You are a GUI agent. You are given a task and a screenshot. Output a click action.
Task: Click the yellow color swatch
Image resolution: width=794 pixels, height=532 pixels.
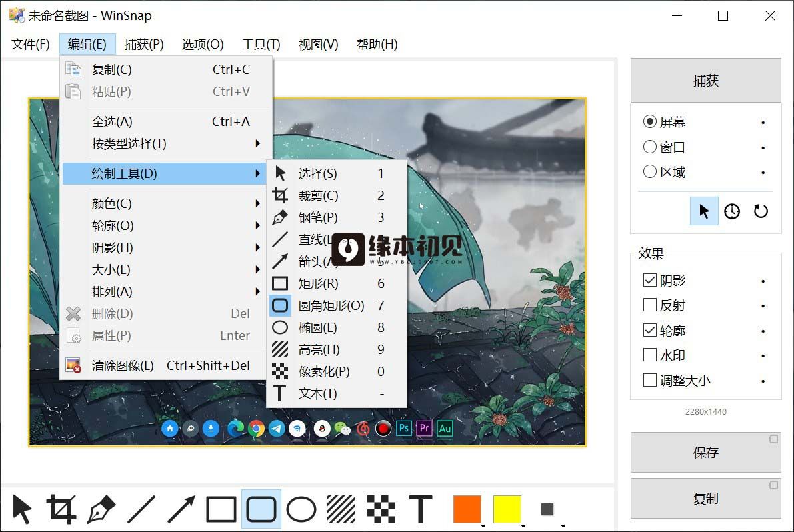tap(507, 509)
